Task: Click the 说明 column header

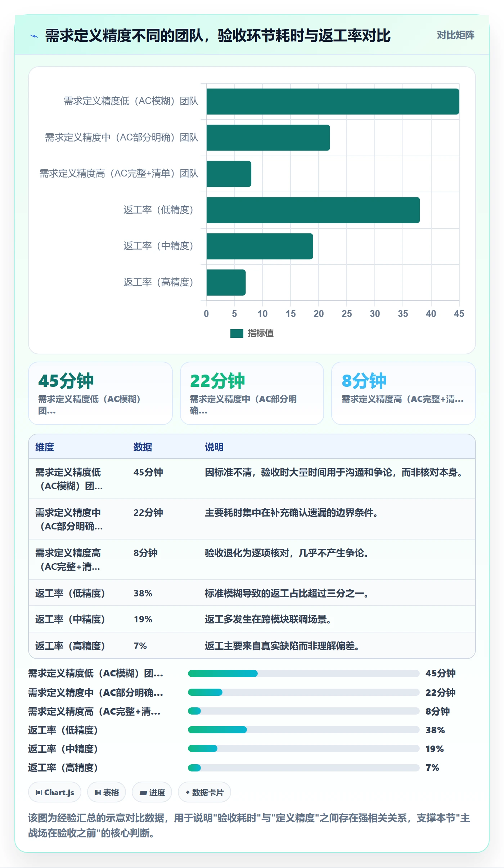Action: (x=214, y=447)
